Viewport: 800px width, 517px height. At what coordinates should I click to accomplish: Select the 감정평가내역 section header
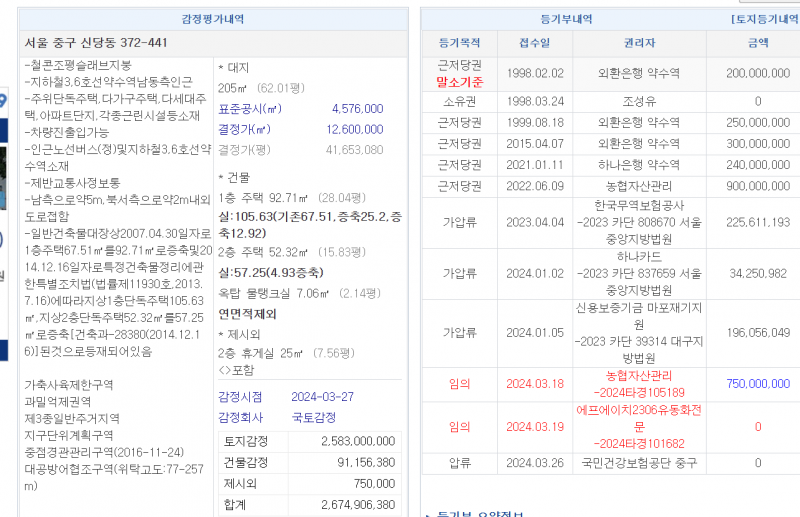click(212, 19)
